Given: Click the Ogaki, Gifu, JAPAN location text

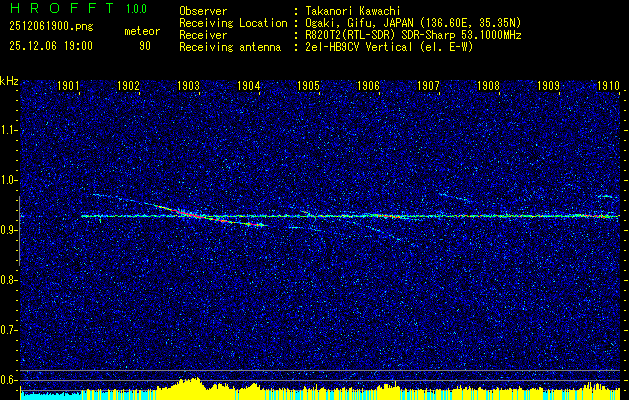Looking at the screenshot, I should point(412,23).
